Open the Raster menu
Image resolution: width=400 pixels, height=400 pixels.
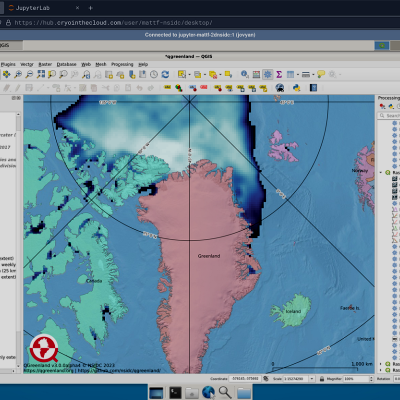point(45,64)
